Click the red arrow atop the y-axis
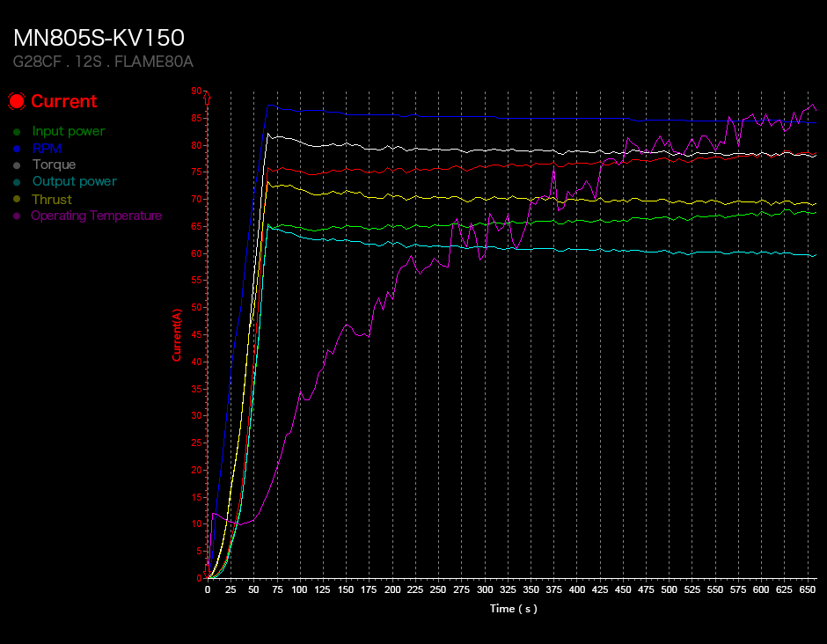Image resolution: width=827 pixels, height=644 pixels. [208, 97]
